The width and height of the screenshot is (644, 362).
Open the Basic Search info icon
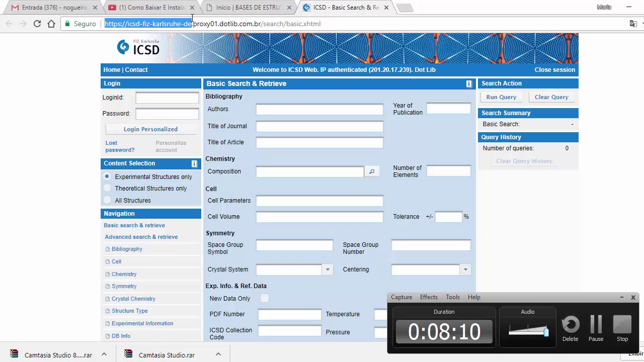pos(469,84)
